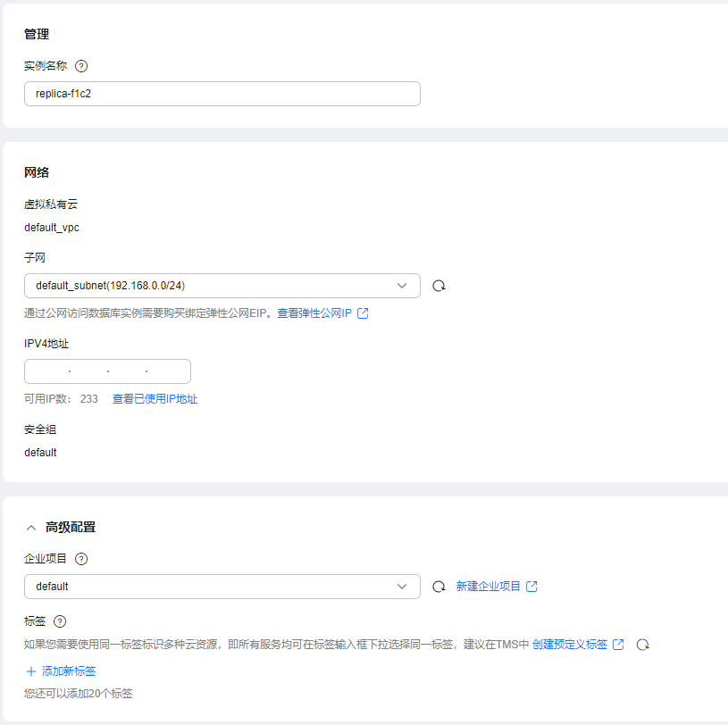Image resolution: width=728 pixels, height=725 pixels.
Task: Click the external-link icon after 查看弹性公网IP
Action: (x=363, y=313)
